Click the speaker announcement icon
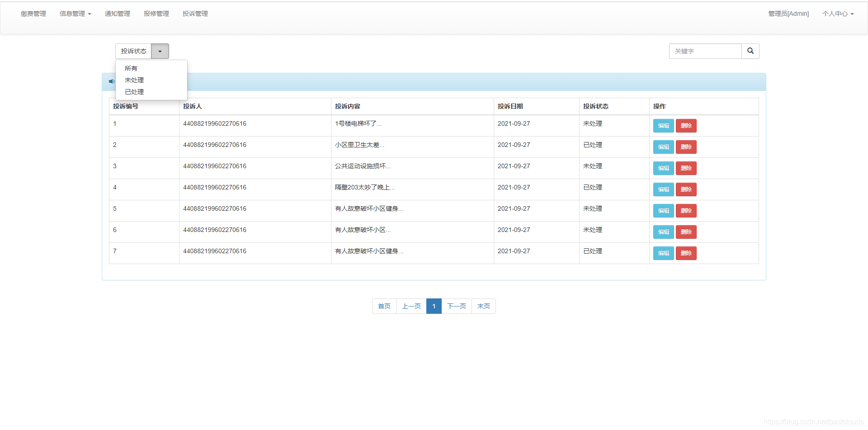868x430 pixels. pyautogui.click(x=111, y=81)
